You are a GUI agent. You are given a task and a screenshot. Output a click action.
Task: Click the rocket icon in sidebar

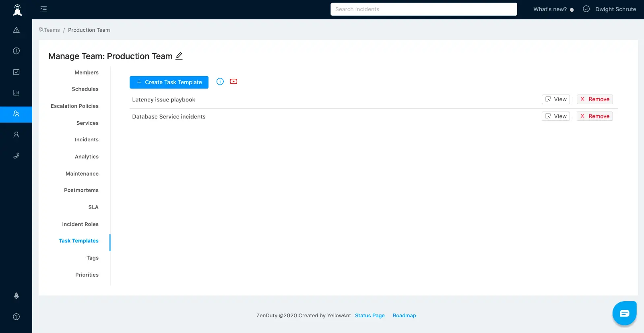(x=16, y=296)
